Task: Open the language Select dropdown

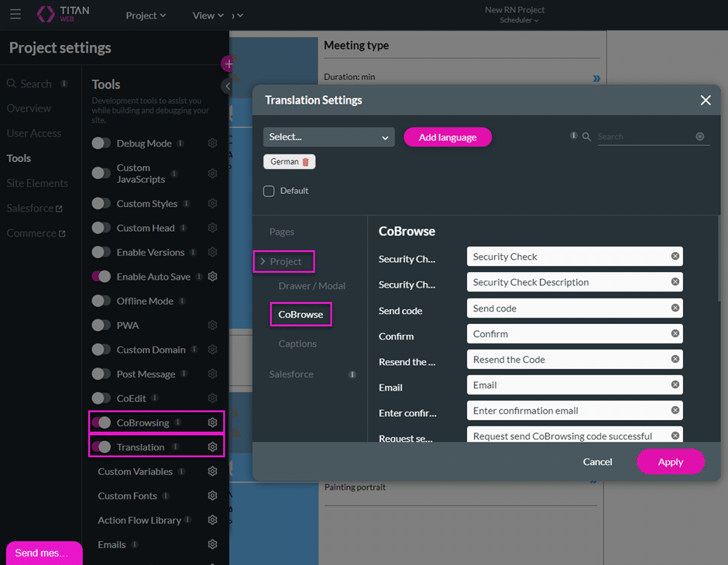Action: [328, 137]
